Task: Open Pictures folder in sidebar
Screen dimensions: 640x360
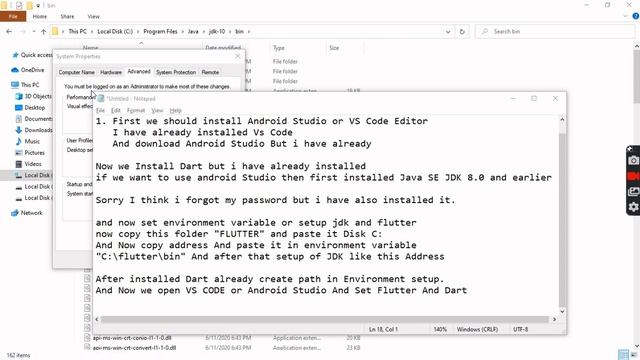Action: [30, 153]
